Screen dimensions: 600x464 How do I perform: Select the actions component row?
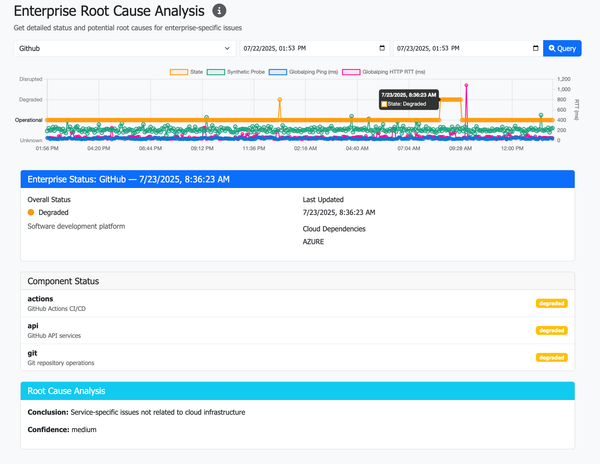point(297,303)
